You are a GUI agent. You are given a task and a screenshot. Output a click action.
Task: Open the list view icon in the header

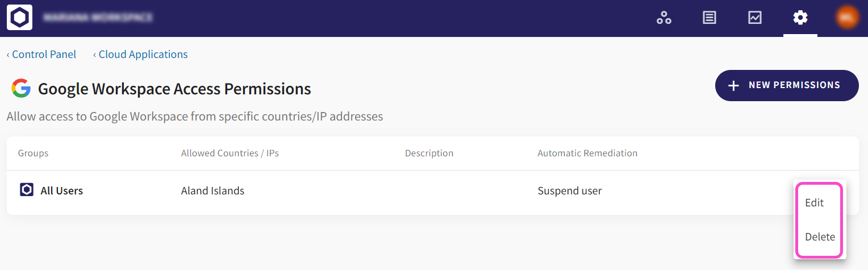click(x=709, y=18)
